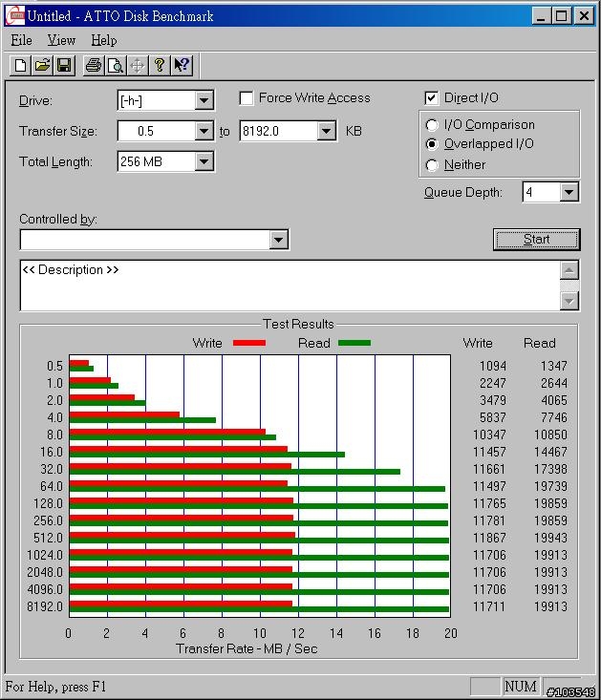601x700 pixels.
Task: Click the Description scrollbar down arrow
Action: [569, 301]
